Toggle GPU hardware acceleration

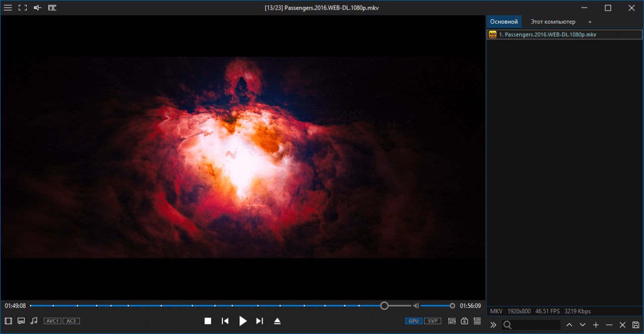414,321
